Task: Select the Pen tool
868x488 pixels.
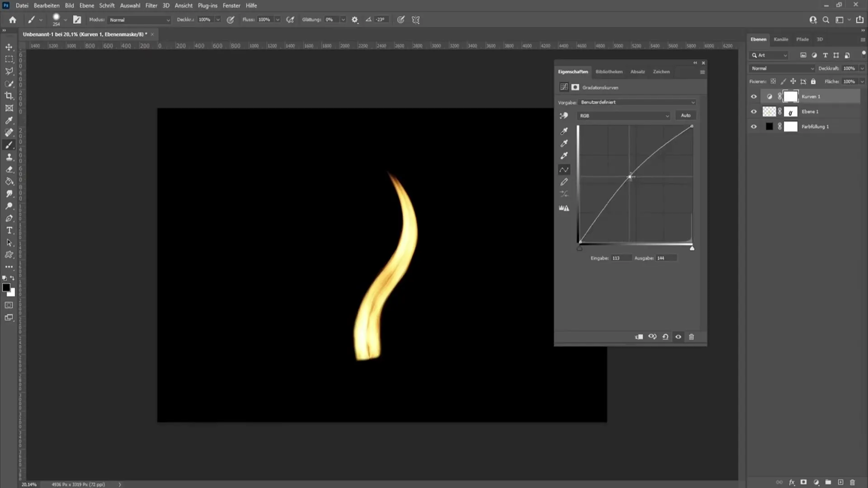Action: tap(9, 218)
